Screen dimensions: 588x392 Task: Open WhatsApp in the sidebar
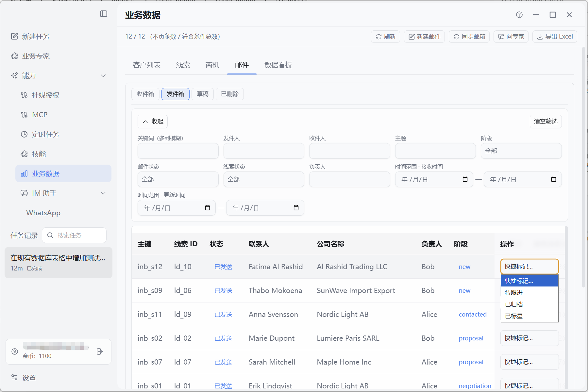43,213
